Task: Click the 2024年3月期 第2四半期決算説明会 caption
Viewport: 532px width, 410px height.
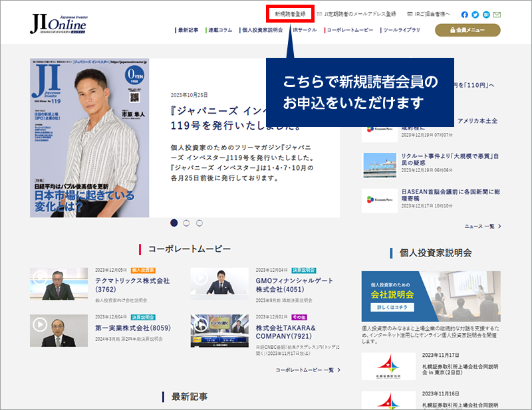Action: pos(129,339)
